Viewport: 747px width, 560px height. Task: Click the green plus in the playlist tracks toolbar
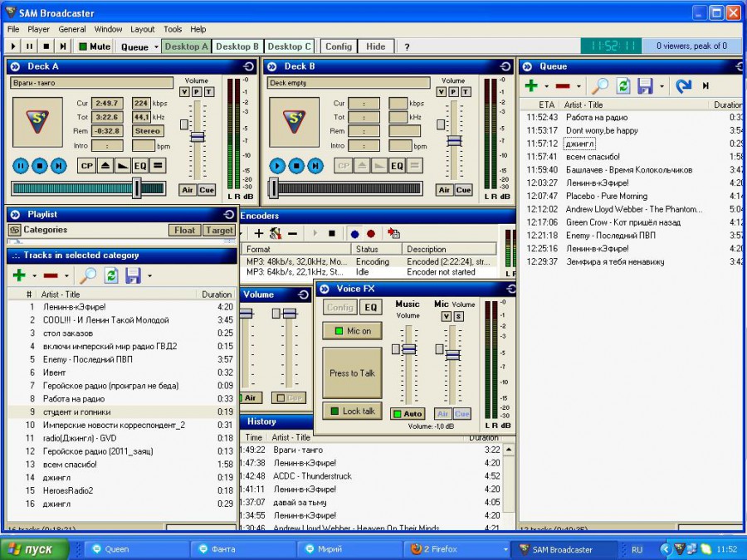click(x=18, y=275)
